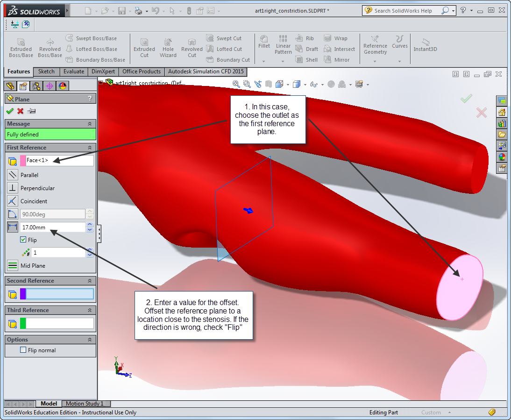Enable the Flip normal checkbox

(x=23, y=349)
